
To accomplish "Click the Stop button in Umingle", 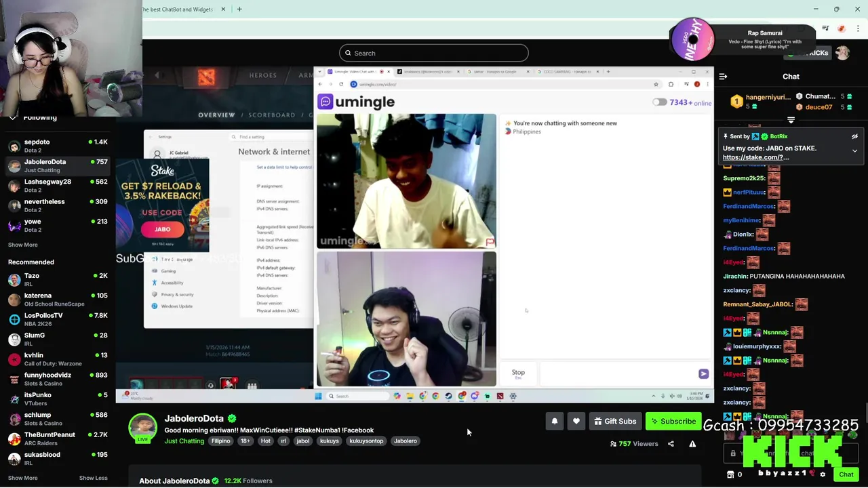I will 518,373.
